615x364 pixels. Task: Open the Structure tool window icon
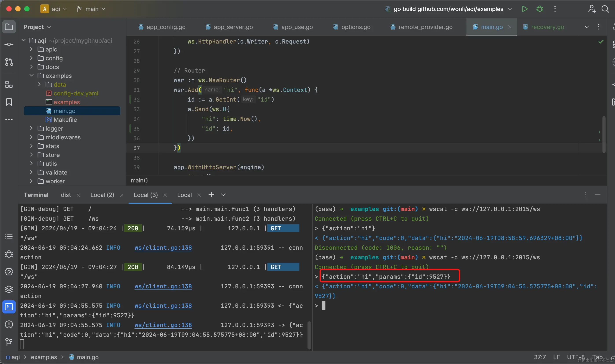9,85
